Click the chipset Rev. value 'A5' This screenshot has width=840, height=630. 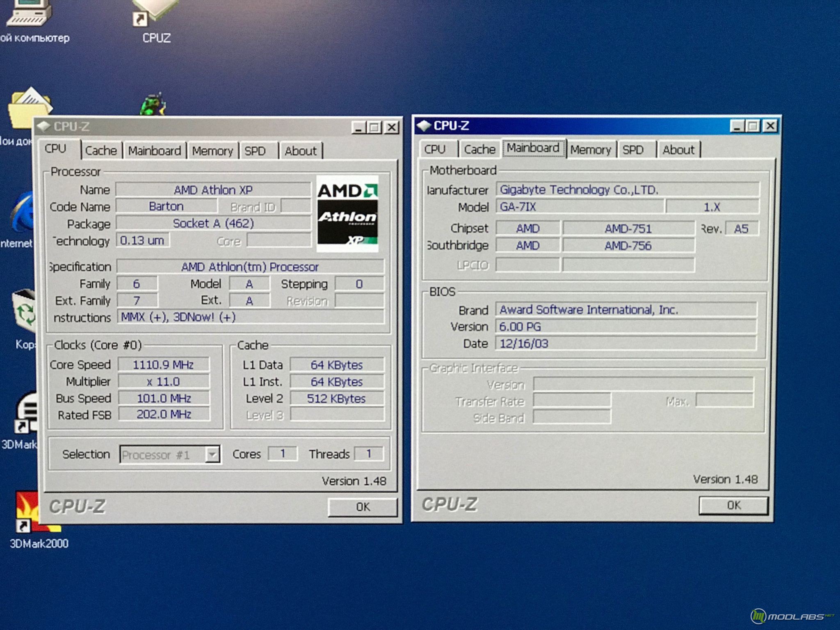pos(742,228)
